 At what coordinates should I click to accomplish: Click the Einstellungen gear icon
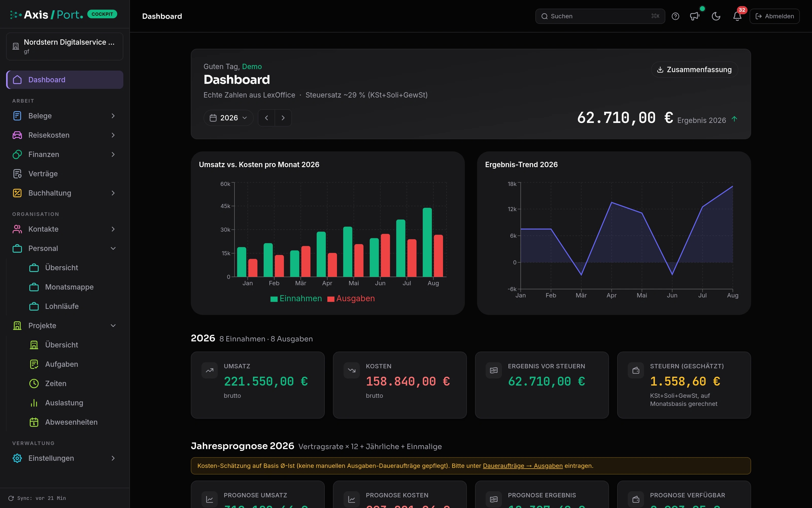[17, 458]
